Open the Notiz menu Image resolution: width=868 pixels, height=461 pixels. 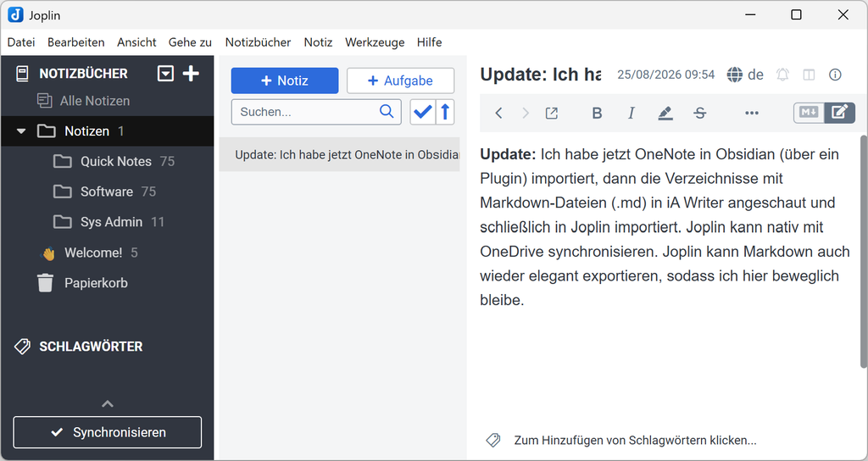pyautogui.click(x=319, y=42)
